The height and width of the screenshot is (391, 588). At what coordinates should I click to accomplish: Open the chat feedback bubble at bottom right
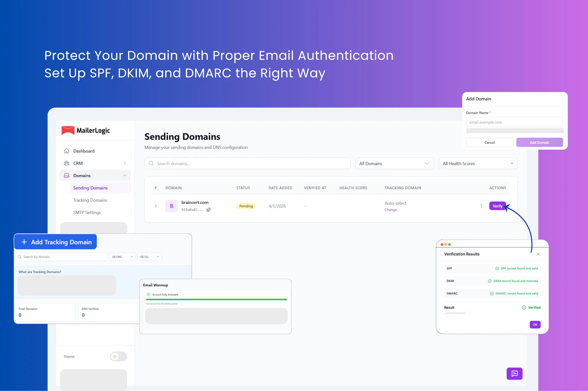514,374
